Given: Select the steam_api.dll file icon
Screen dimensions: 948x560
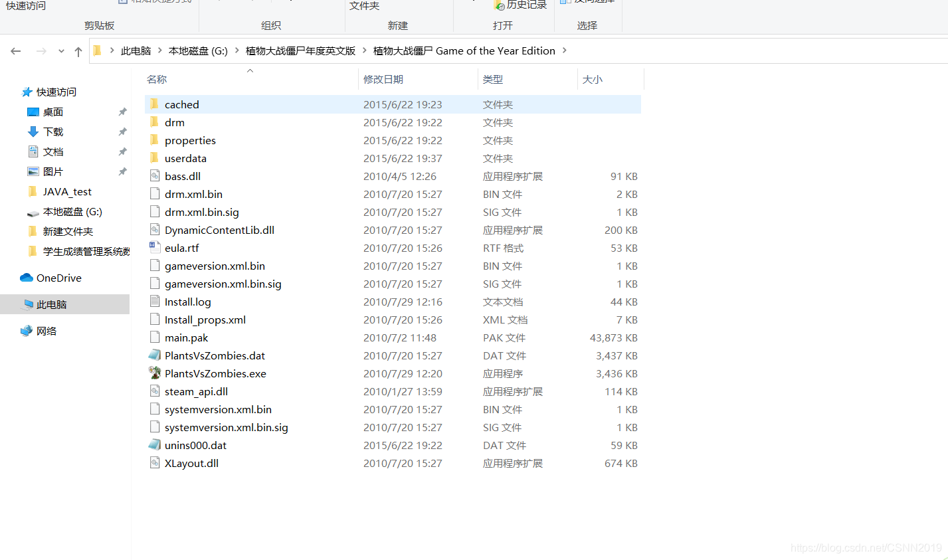Looking at the screenshot, I should (x=154, y=391).
